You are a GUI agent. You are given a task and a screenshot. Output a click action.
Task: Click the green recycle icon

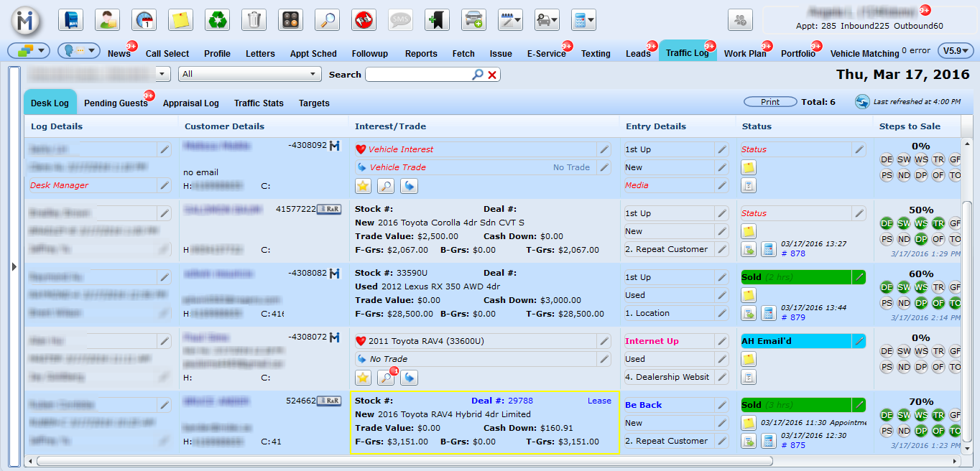point(217,20)
